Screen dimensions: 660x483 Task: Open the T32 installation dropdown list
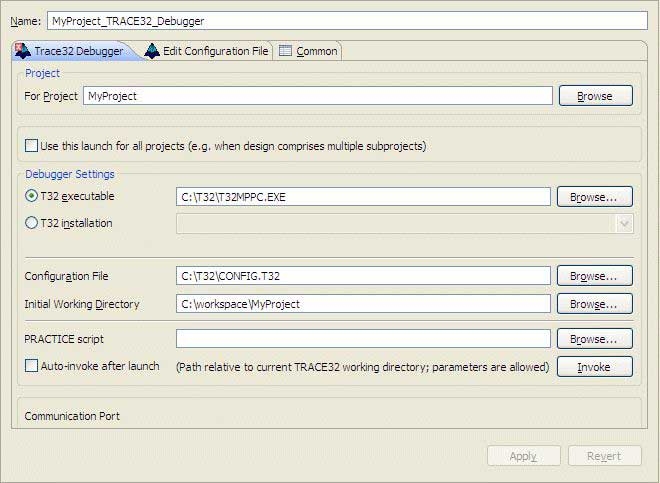pyautogui.click(x=625, y=224)
